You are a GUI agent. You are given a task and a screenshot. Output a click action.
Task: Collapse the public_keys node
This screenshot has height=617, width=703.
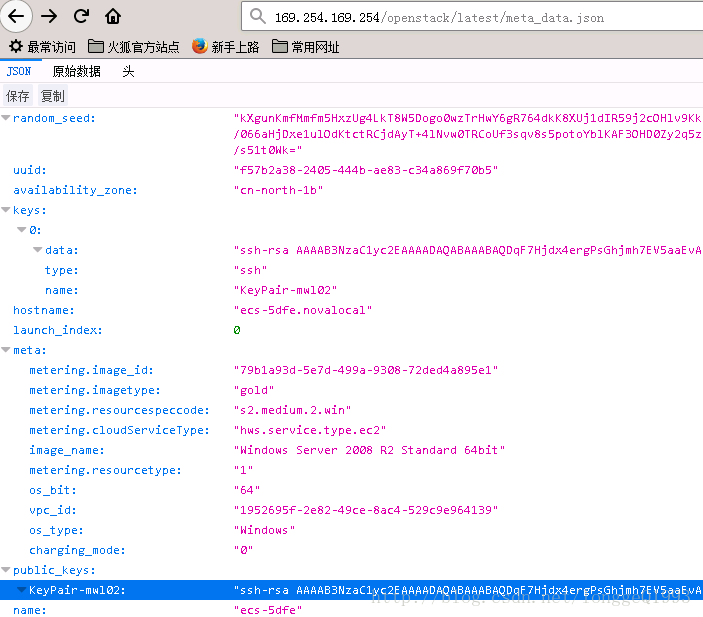6,570
